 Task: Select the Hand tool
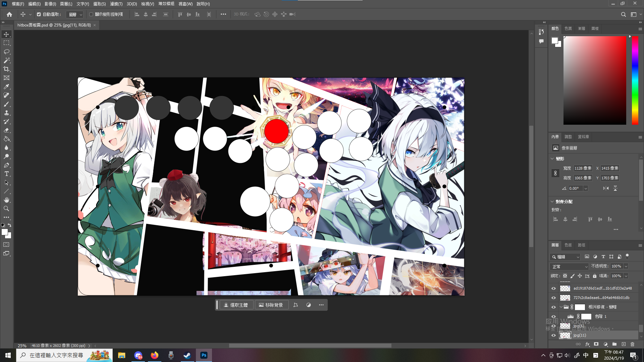point(6,200)
